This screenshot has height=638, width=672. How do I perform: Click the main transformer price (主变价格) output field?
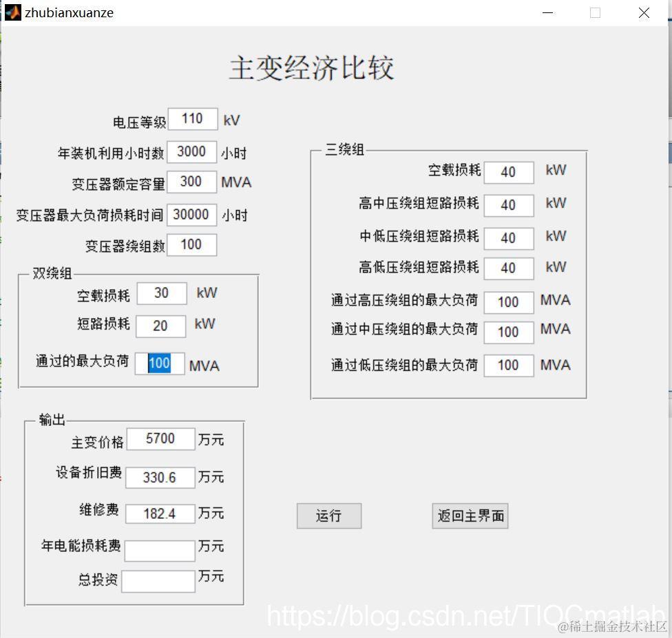tap(160, 438)
